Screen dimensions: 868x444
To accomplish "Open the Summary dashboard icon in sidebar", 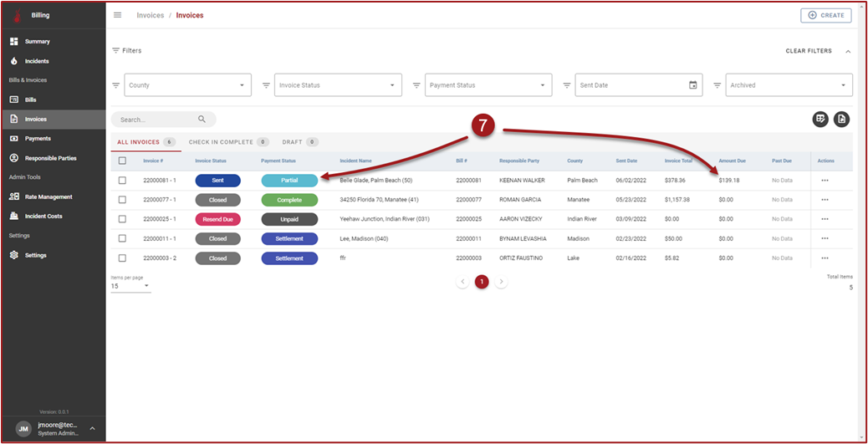I will coord(13,41).
